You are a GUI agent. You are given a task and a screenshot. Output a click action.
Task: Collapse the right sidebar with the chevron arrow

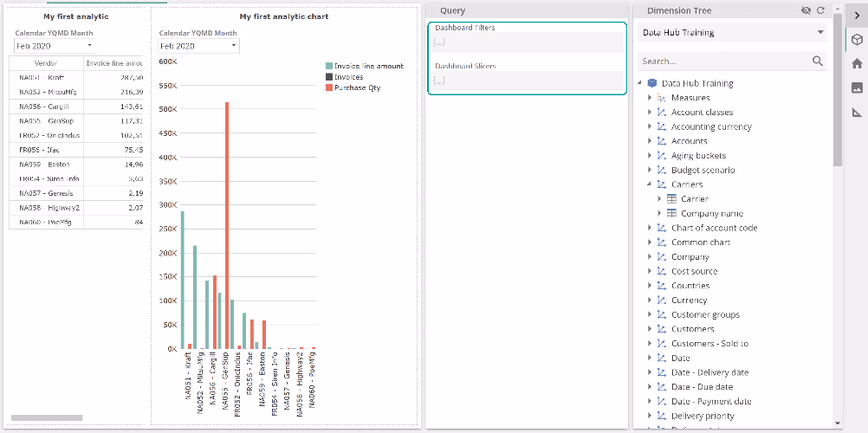tap(857, 14)
